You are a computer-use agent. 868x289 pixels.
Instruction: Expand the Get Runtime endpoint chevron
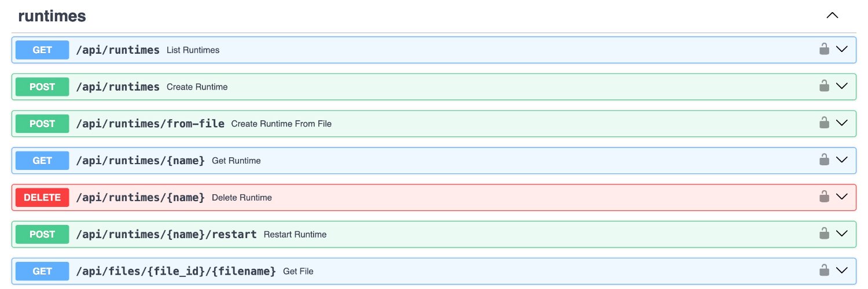(842, 160)
